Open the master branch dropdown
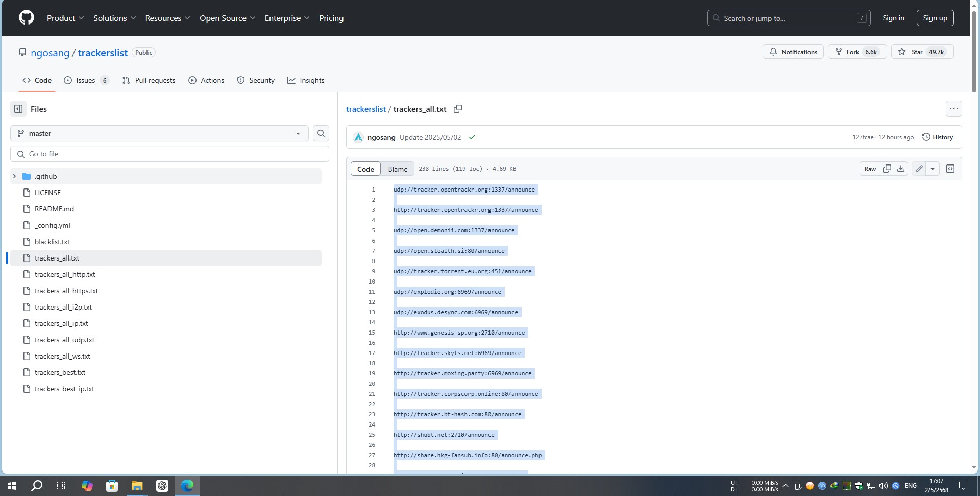Image resolution: width=980 pixels, height=496 pixels. click(x=159, y=133)
